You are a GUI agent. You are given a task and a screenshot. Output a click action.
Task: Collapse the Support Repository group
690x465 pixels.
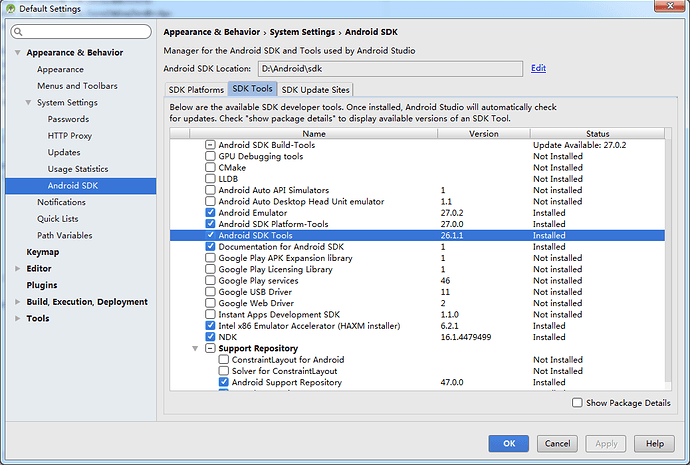[x=196, y=348]
